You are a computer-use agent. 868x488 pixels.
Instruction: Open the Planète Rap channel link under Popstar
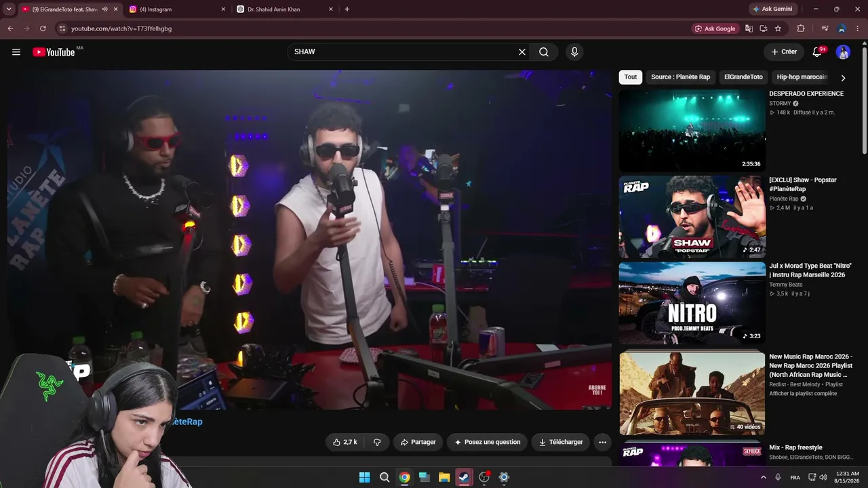point(784,199)
